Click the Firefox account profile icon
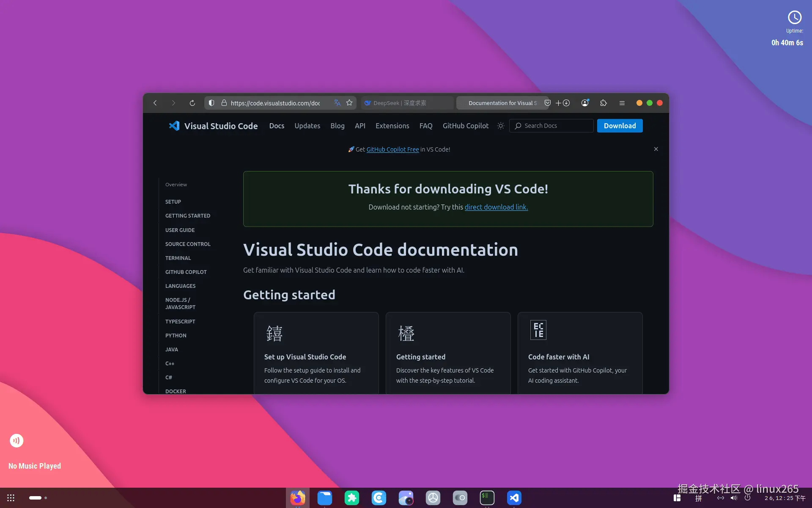The width and height of the screenshot is (812, 508). (585, 103)
